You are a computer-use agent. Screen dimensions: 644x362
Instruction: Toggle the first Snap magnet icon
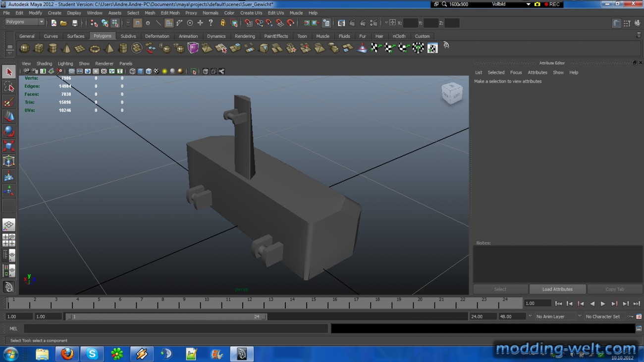coord(248,23)
